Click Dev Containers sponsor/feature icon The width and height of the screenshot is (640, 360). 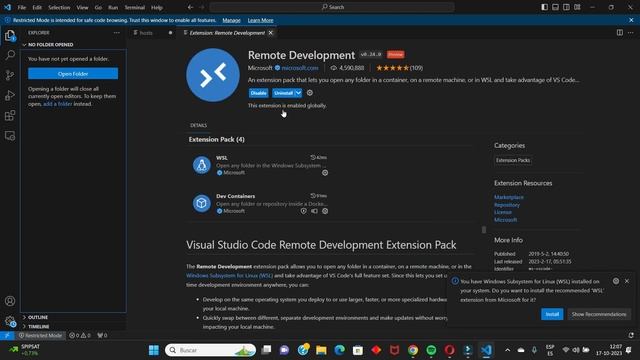314,211
